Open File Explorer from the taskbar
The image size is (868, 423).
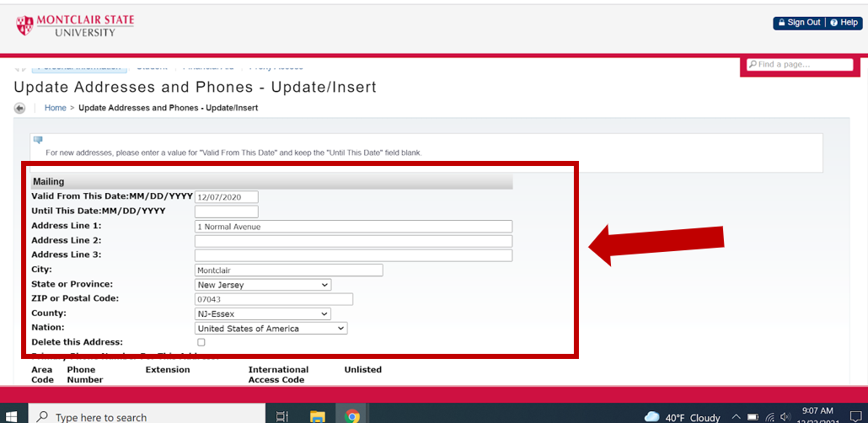pos(318,416)
